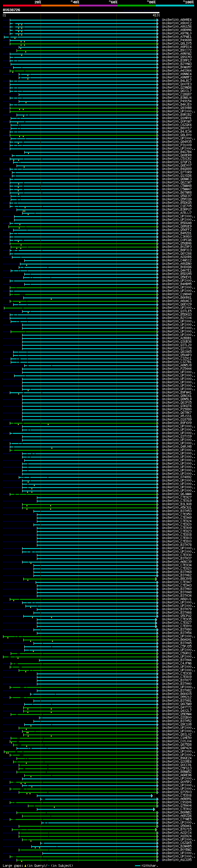Click the red 20% identity legend bar
197x868 pixels.
(x=22, y=6)
